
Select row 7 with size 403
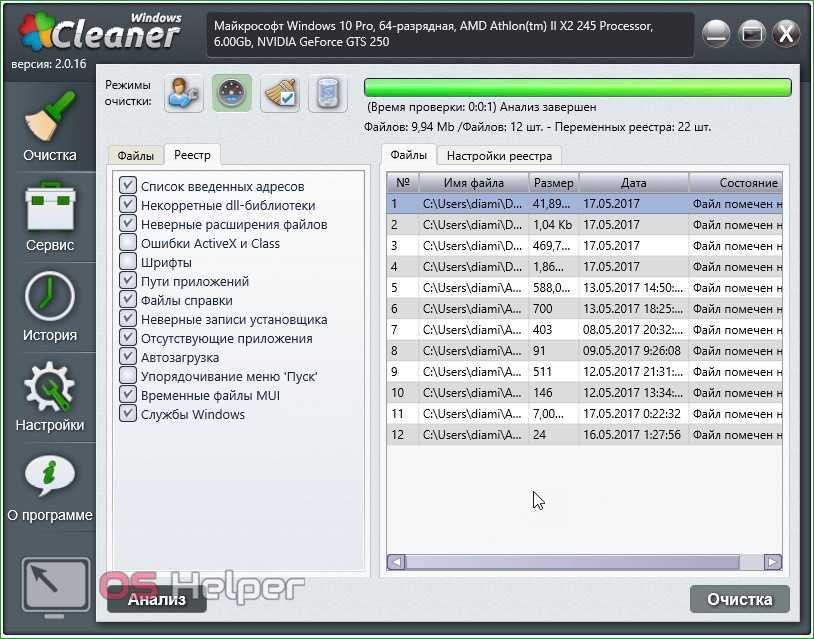point(585,330)
